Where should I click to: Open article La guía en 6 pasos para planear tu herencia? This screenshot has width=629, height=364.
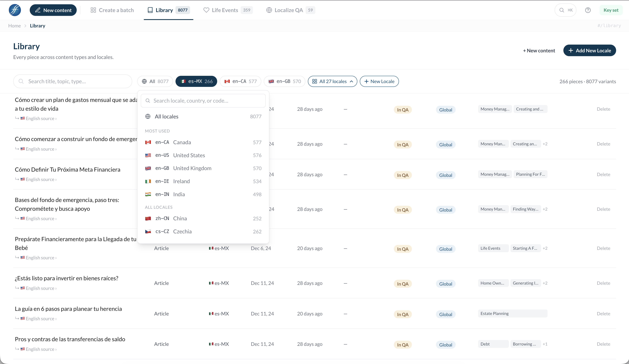pos(68,309)
